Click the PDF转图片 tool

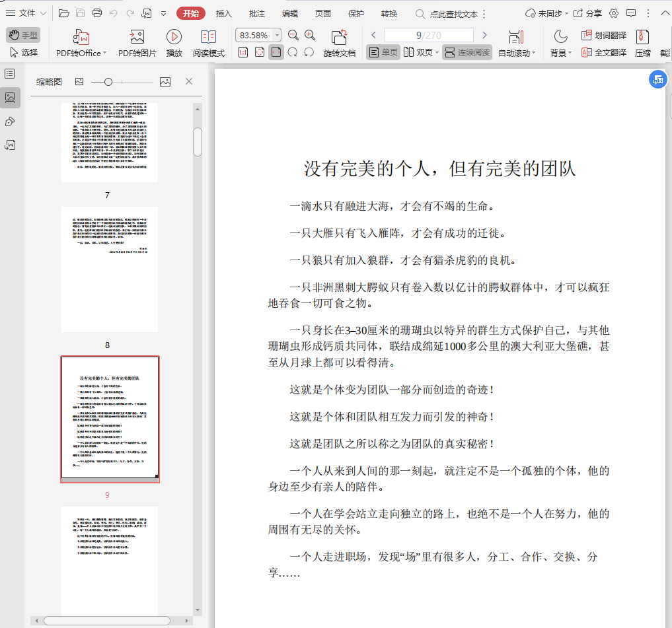click(137, 44)
